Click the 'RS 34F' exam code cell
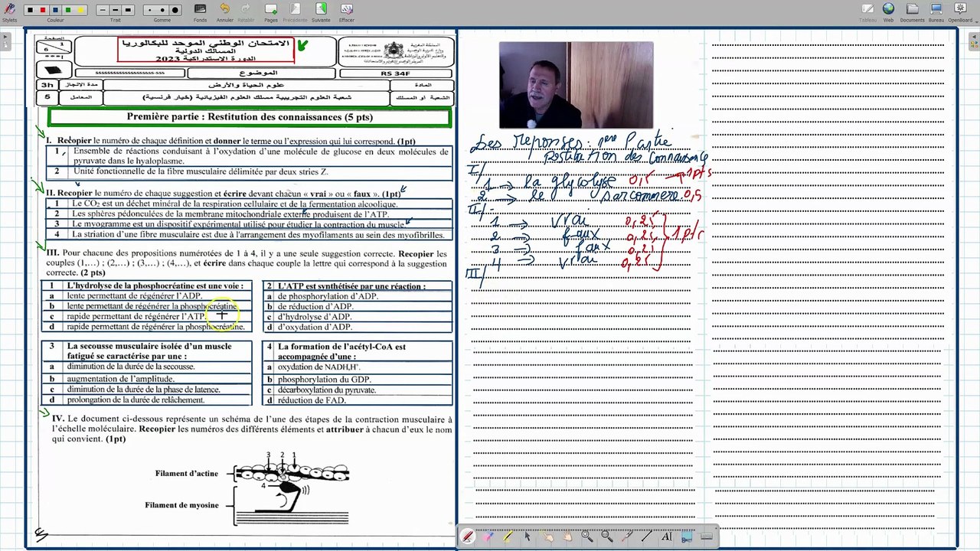 point(396,73)
